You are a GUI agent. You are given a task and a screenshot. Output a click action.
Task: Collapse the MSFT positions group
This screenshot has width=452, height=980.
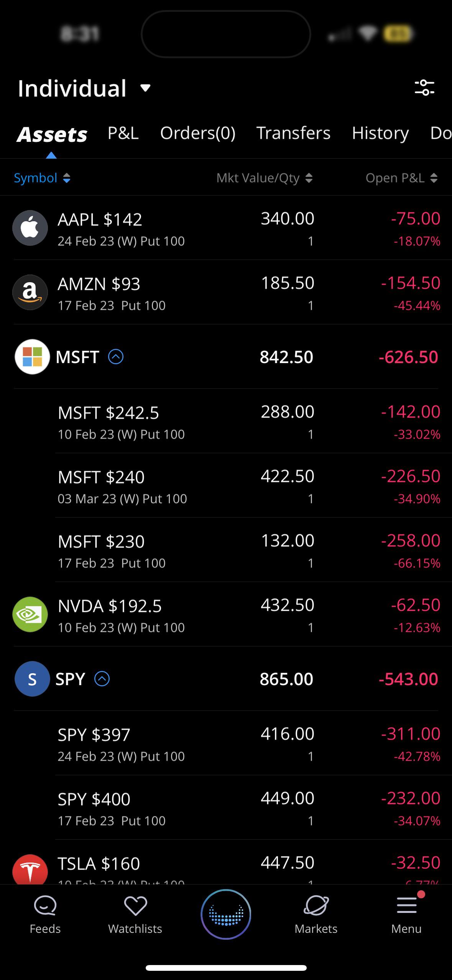pos(116,357)
